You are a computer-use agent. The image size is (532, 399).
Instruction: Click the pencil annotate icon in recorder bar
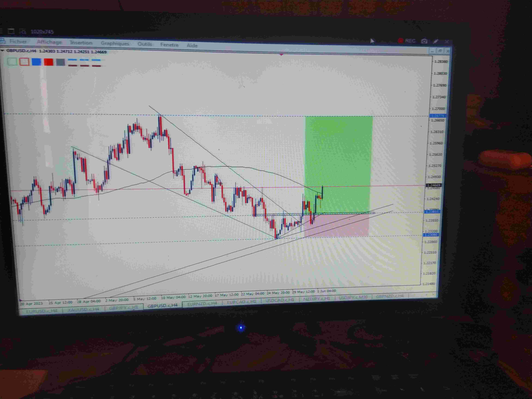tap(436, 41)
